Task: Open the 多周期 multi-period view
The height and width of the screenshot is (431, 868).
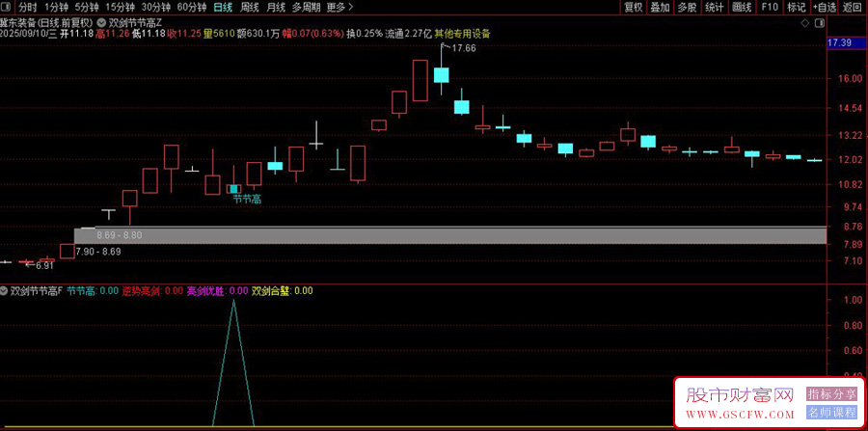Action: [306, 7]
